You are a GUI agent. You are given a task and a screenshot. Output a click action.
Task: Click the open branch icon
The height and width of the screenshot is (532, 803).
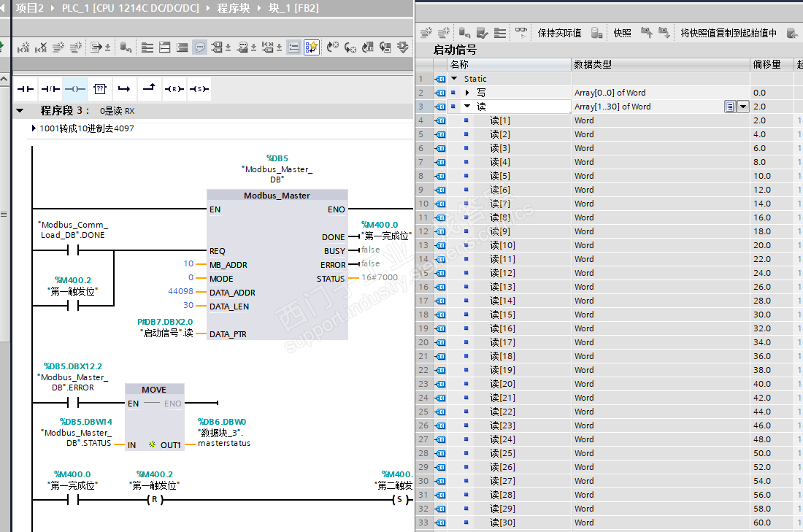(124, 89)
